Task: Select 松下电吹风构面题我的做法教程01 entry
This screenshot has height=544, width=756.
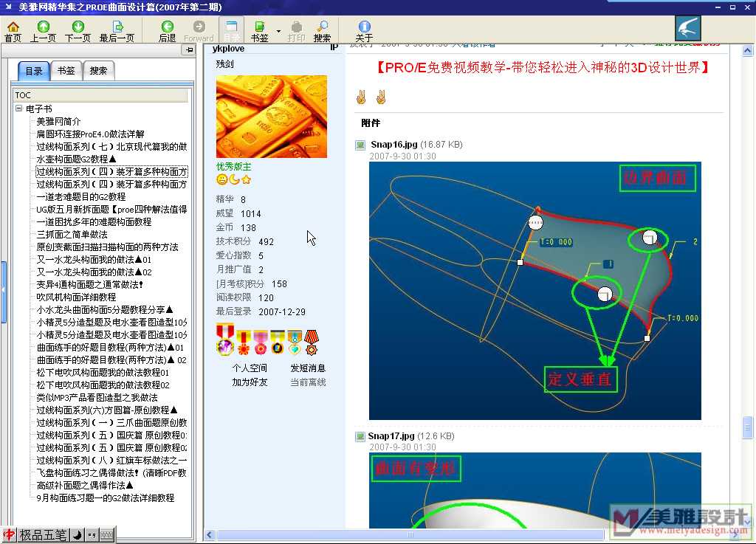Action: click(103, 373)
